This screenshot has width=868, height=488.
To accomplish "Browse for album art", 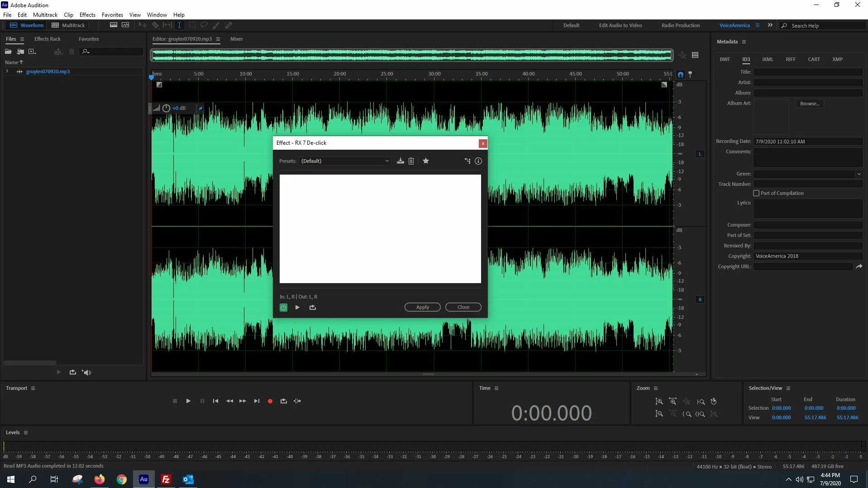I will coord(810,104).
